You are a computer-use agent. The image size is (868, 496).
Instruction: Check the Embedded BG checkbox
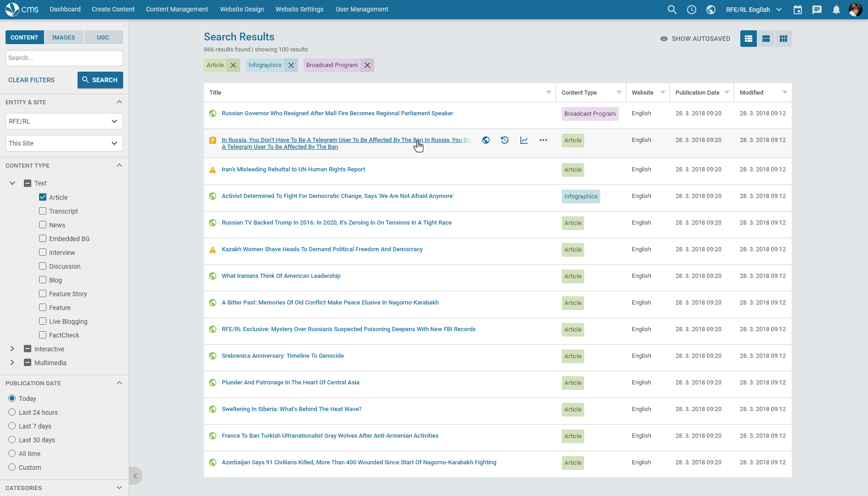[43, 238]
